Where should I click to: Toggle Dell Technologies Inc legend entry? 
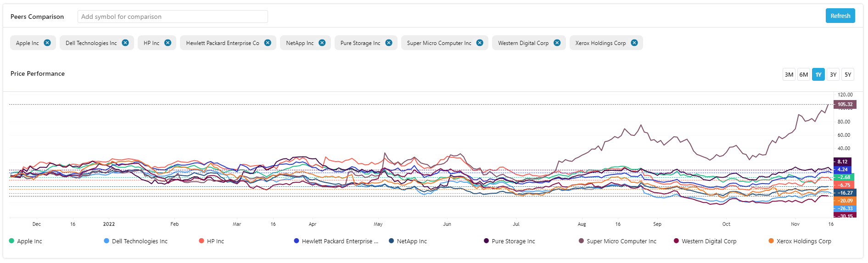[x=136, y=241]
